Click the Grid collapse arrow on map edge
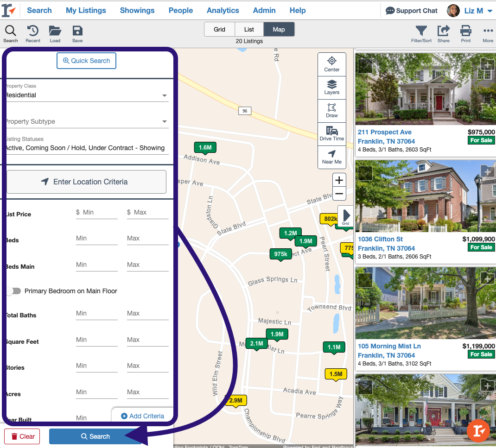Viewport: 496px width, 448px height. [x=346, y=216]
